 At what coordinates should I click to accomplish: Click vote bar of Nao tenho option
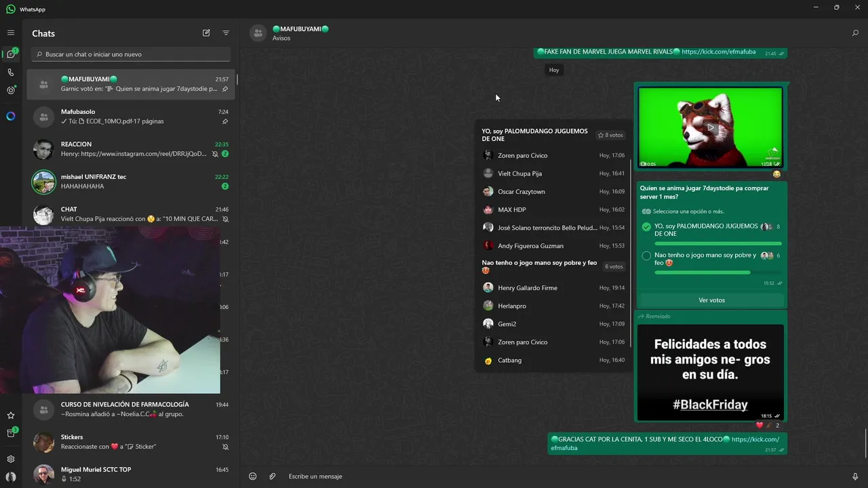[x=718, y=272]
